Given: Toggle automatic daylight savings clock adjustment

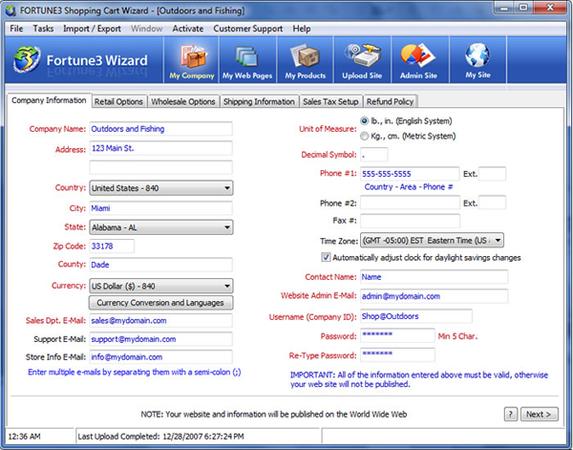Looking at the screenshot, I should point(326,257).
